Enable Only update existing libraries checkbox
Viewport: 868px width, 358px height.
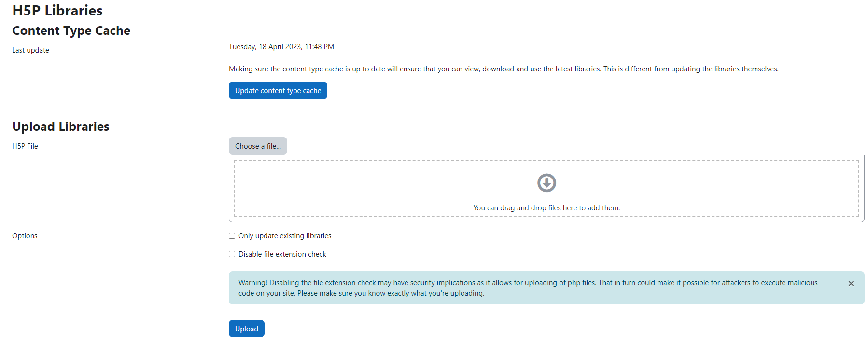coord(232,236)
